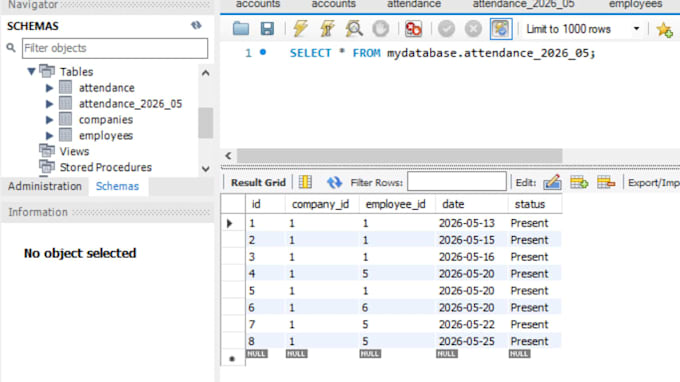Click scroll up arrow in schema tree
The image size is (680, 382).
pyautogui.click(x=206, y=73)
